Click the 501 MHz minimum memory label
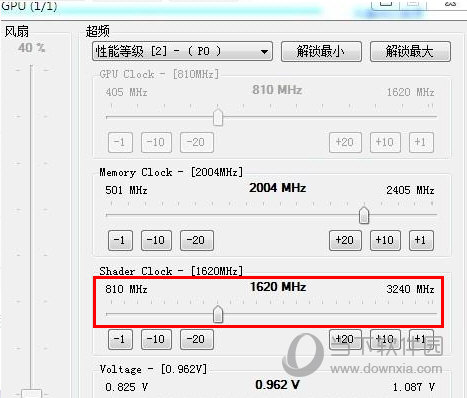 click(126, 190)
